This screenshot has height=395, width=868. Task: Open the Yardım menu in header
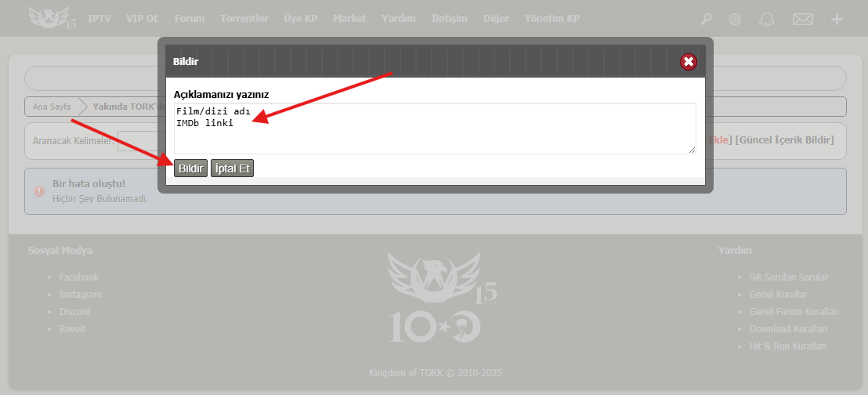[399, 19]
